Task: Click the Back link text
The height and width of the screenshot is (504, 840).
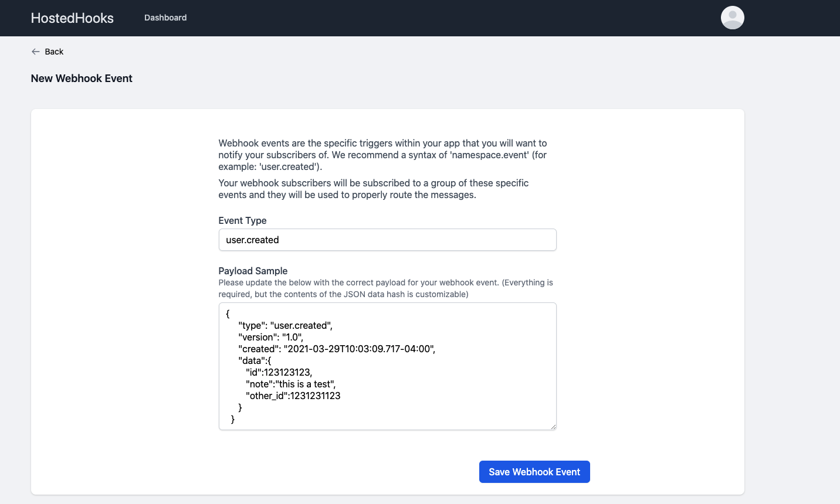Action: point(54,52)
